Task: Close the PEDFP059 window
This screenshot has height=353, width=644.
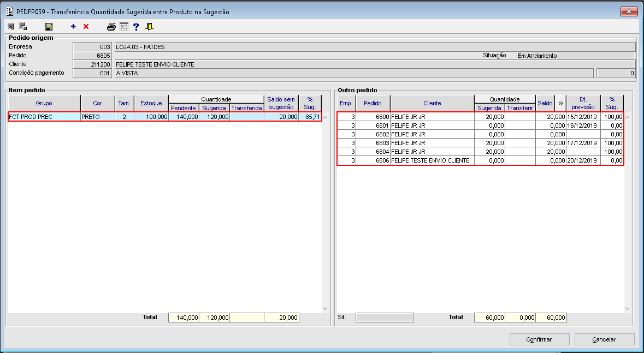Action: coord(629,11)
